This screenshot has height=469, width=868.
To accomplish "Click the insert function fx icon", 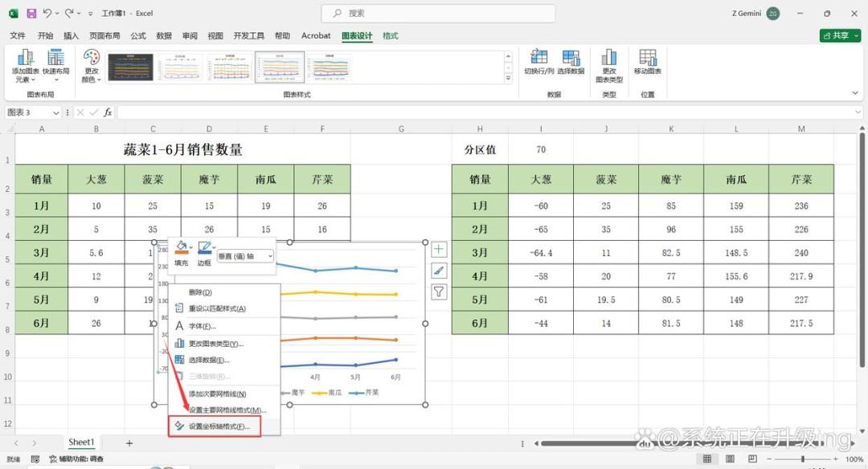I will (x=108, y=112).
